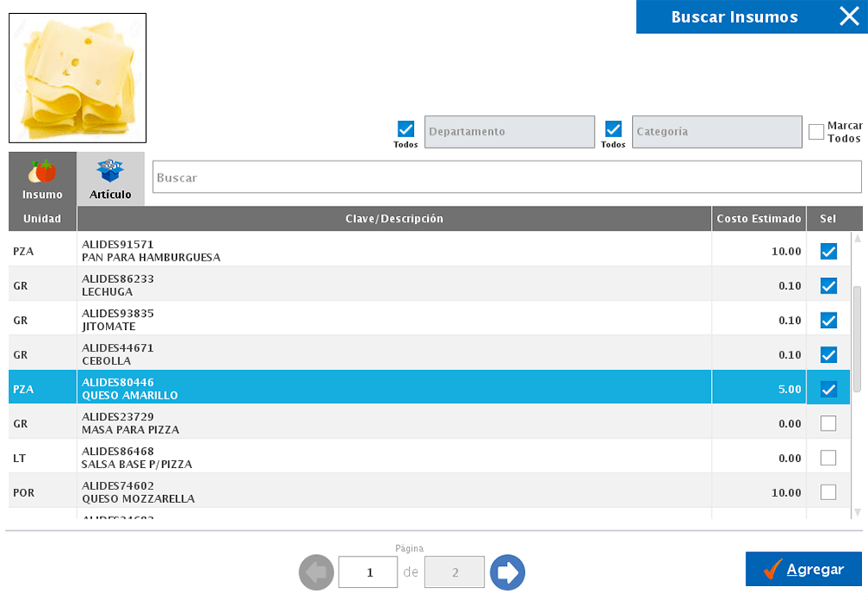Select the Queso Mozzarella checkbox
Viewport: 868px width, 600px height.
point(828,492)
